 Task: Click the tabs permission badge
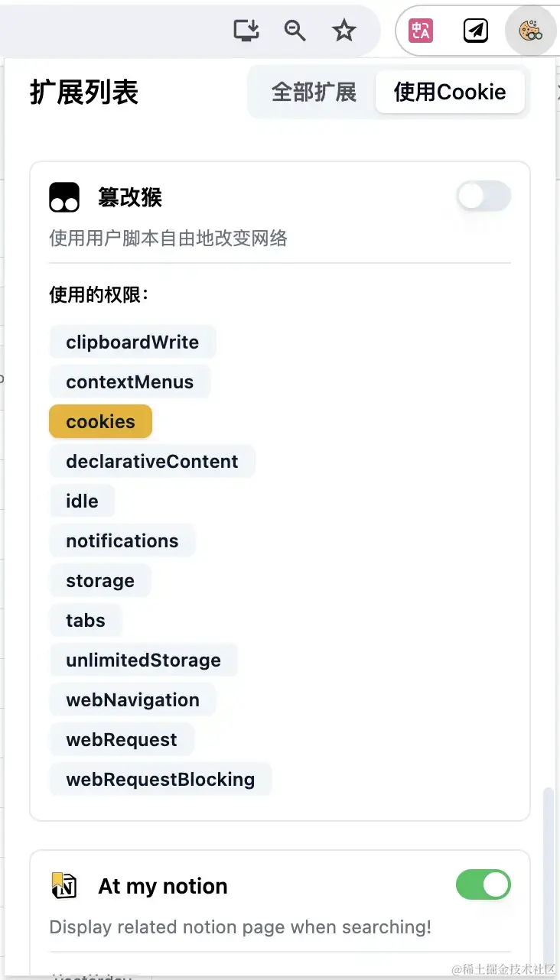pyautogui.click(x=85, y=620)
